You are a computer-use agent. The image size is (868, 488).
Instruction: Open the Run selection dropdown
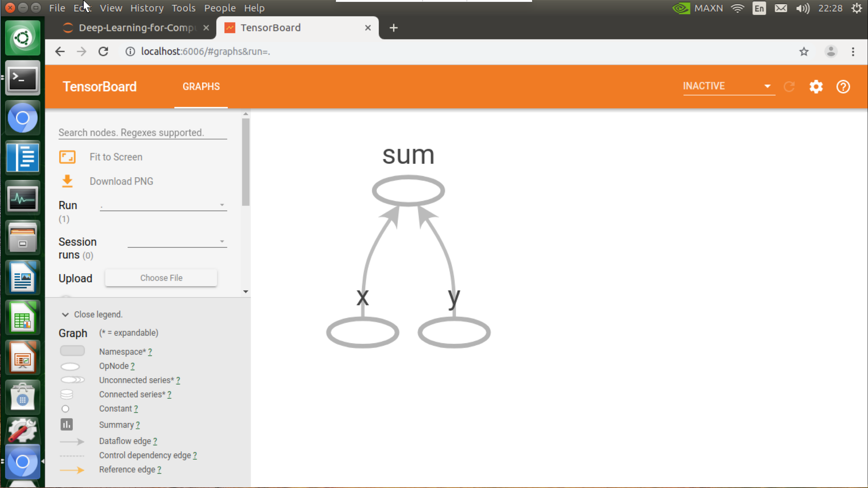163,205
